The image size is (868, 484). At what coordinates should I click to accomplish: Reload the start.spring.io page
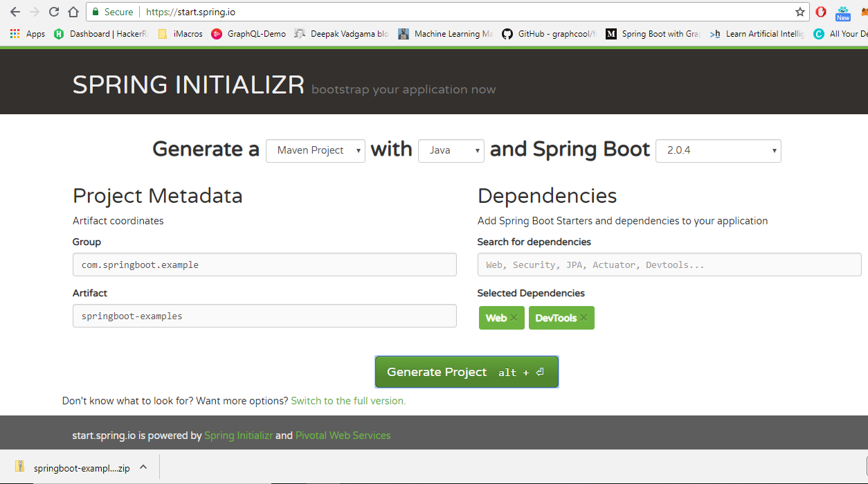[x=53, y=12]
